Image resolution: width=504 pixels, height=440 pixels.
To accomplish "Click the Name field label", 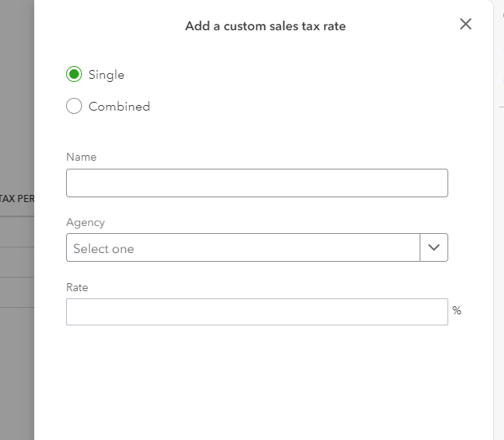I will 81,157.
